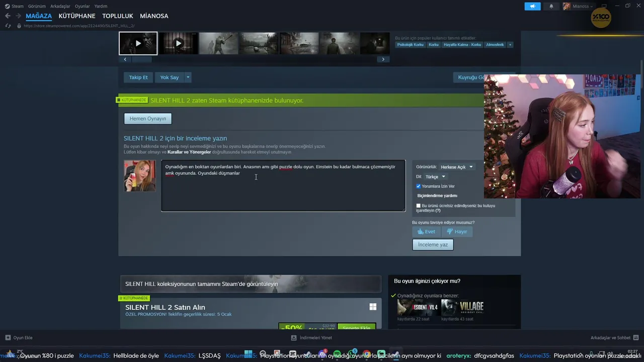Screen dimensions: 644x362
Task: Click the Yok Say button
Action: (170, 77)
